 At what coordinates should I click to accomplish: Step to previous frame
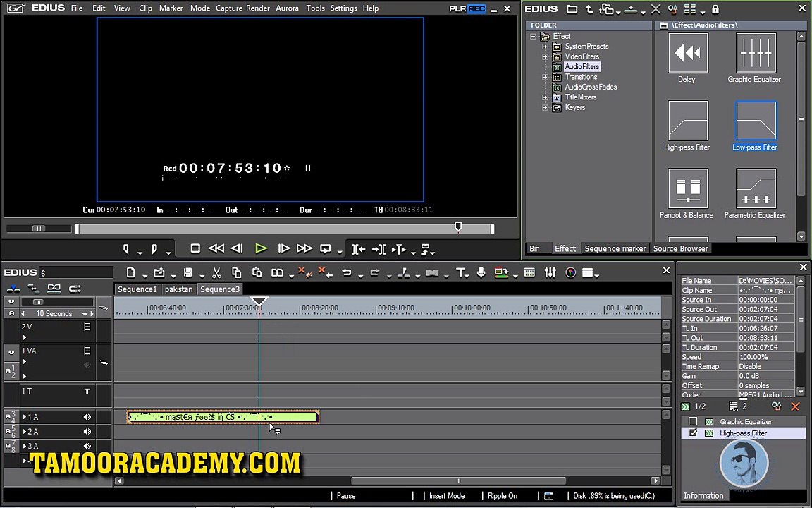tap(237, 249)
